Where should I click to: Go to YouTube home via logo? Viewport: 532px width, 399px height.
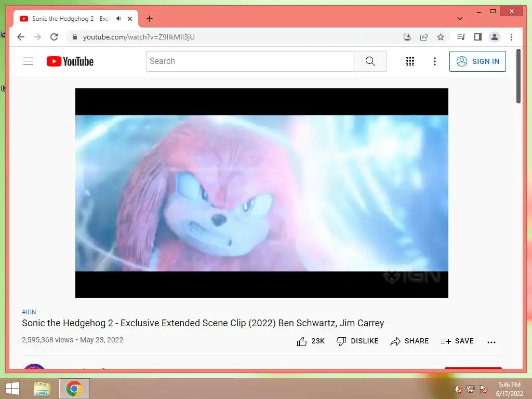tap(70, 61)
